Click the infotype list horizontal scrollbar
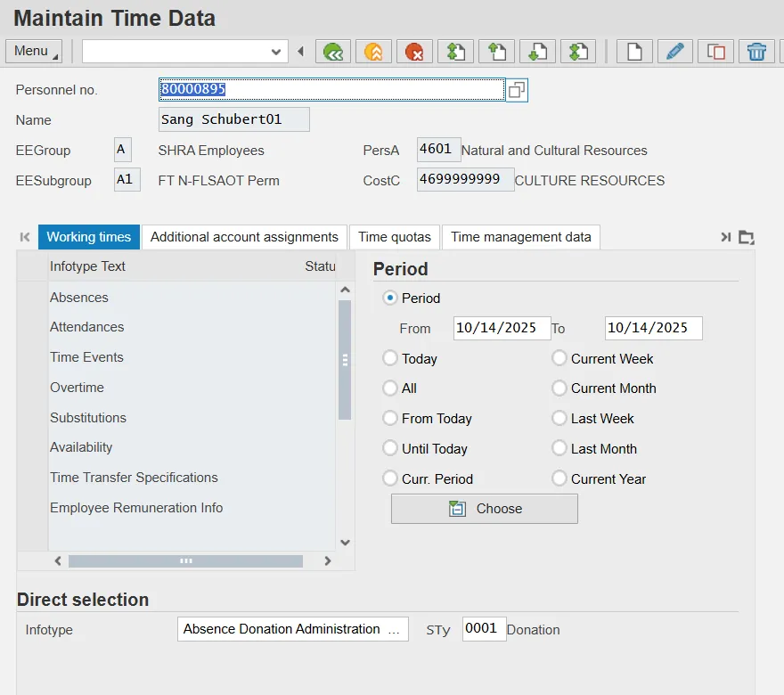784x695 pixels. pyautogui.click(x=185, y=561)
